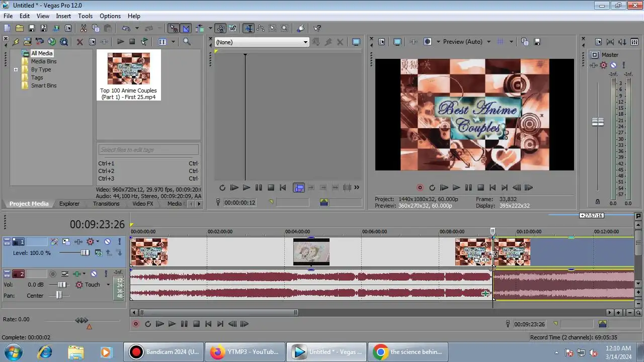
Task: Toggle Lock Envelopes to Events
Action: [x=220, y=29]
